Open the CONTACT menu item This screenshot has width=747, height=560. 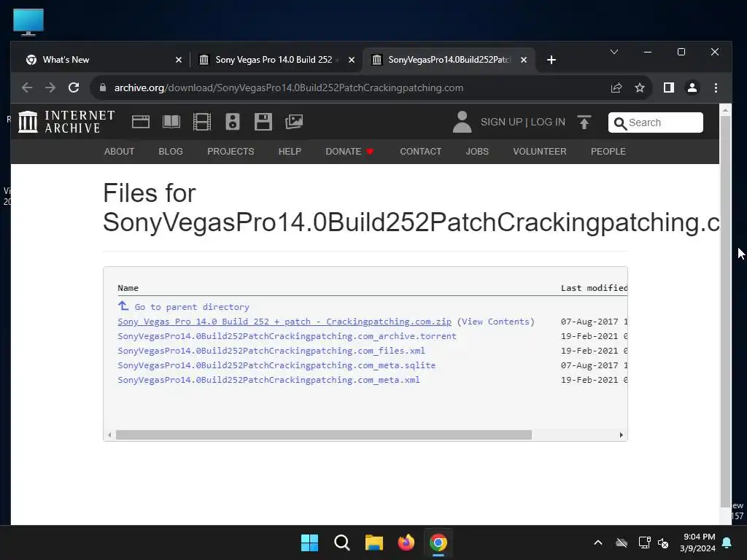[x=421, y=152]
